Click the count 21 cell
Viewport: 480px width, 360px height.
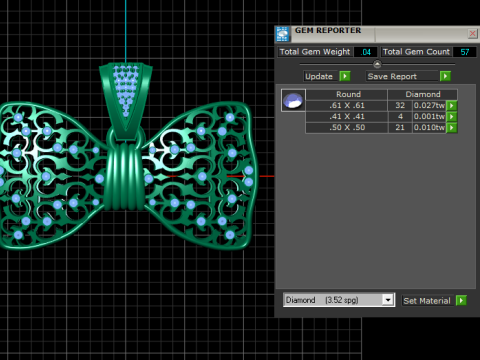[x=400, y=127]
